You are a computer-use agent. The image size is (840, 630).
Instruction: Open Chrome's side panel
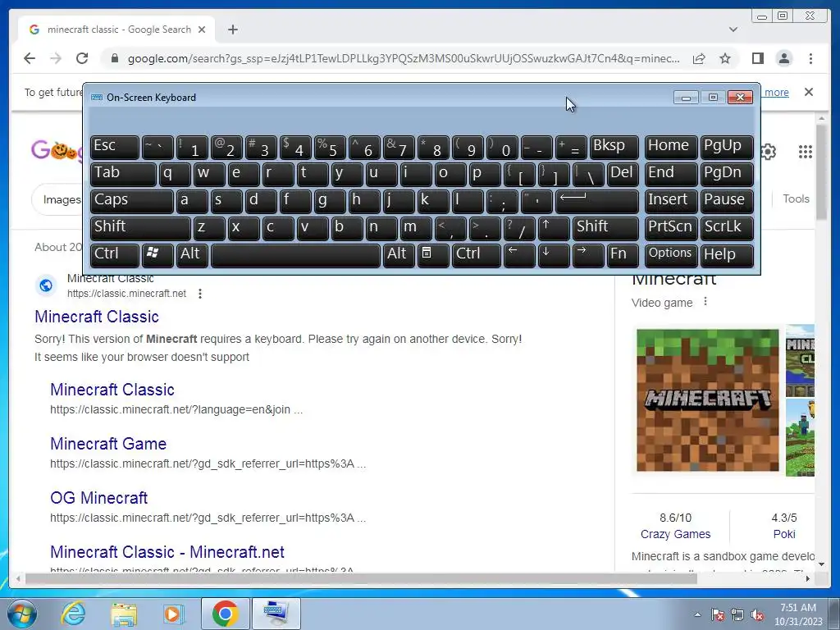click(757, 58)
